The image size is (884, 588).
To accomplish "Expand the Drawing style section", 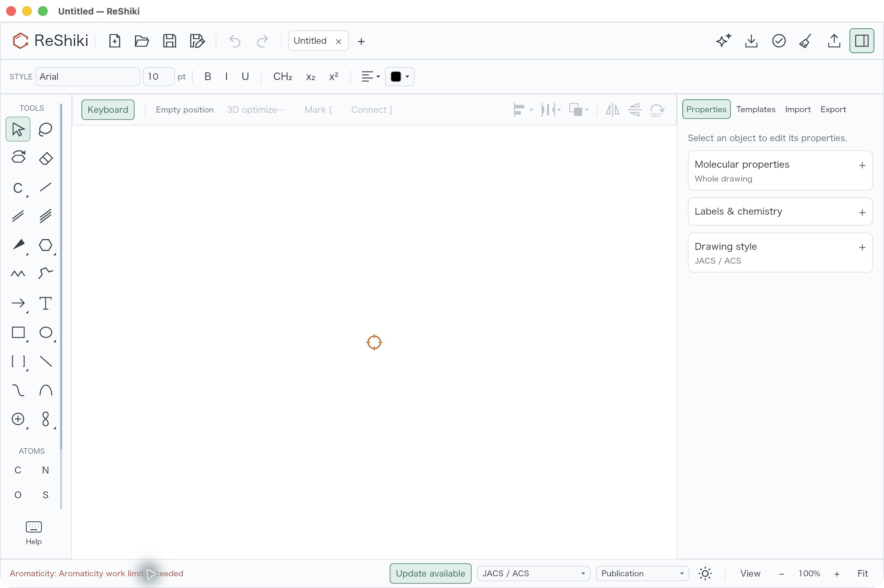I will pos(780,253).
